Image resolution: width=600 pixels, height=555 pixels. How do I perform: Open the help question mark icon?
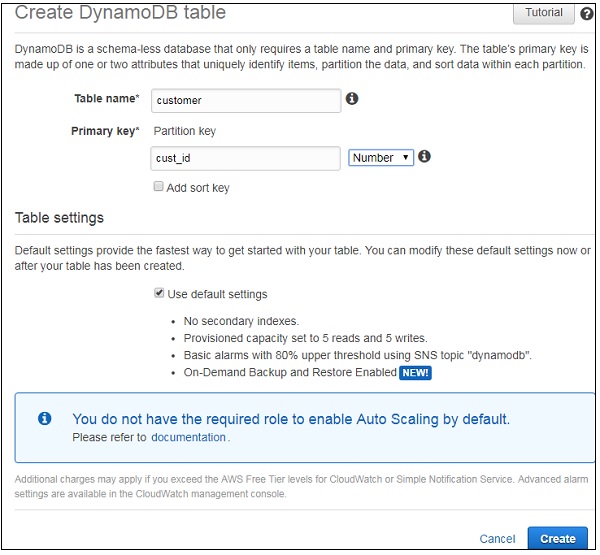(x=586, y=14)
